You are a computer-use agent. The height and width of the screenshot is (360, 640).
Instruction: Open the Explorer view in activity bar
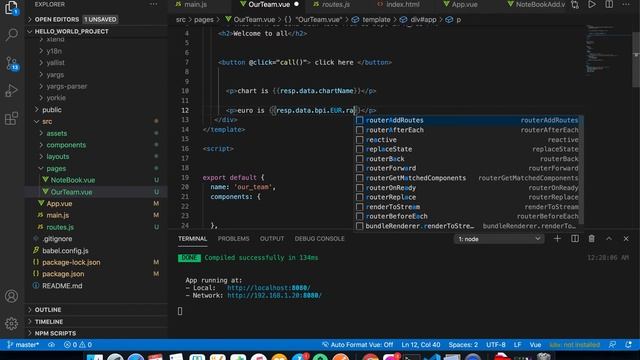click(11, 8)
